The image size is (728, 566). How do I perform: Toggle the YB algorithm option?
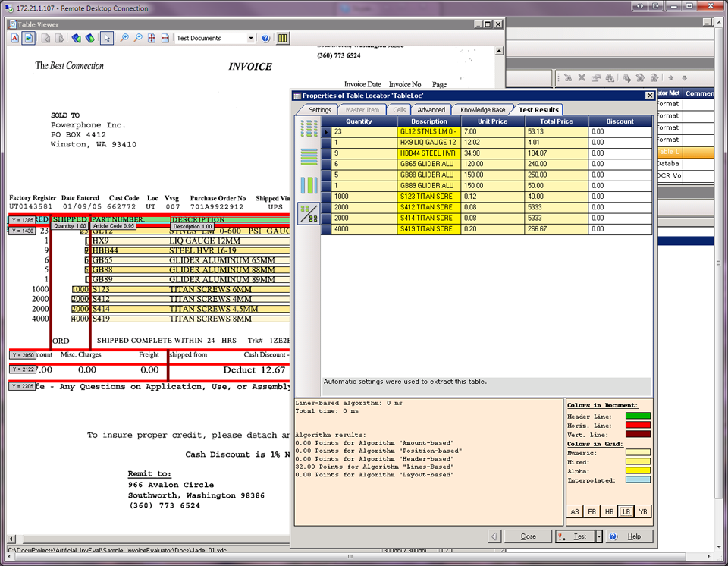[x=642, y=511]
